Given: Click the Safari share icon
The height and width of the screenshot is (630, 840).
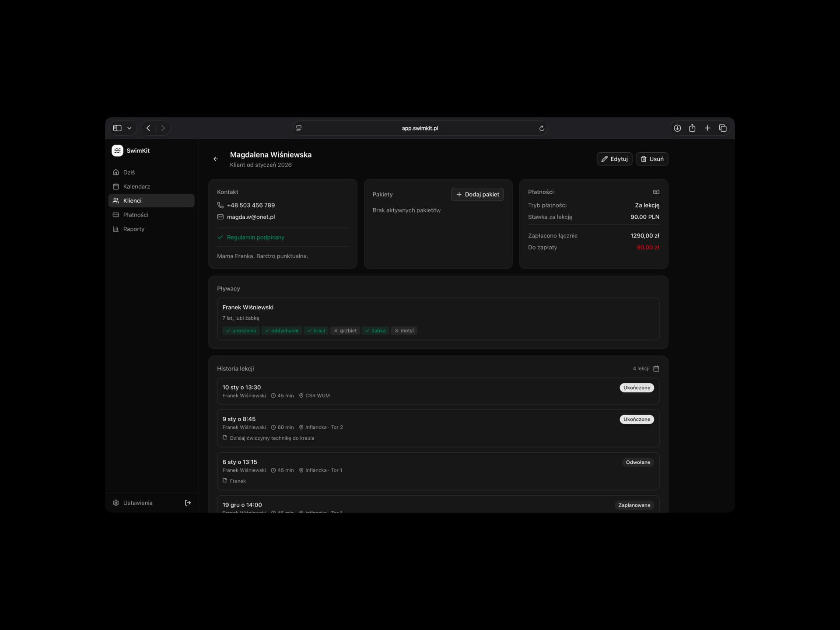Looking at the screenshot, I should pos(692,128).
